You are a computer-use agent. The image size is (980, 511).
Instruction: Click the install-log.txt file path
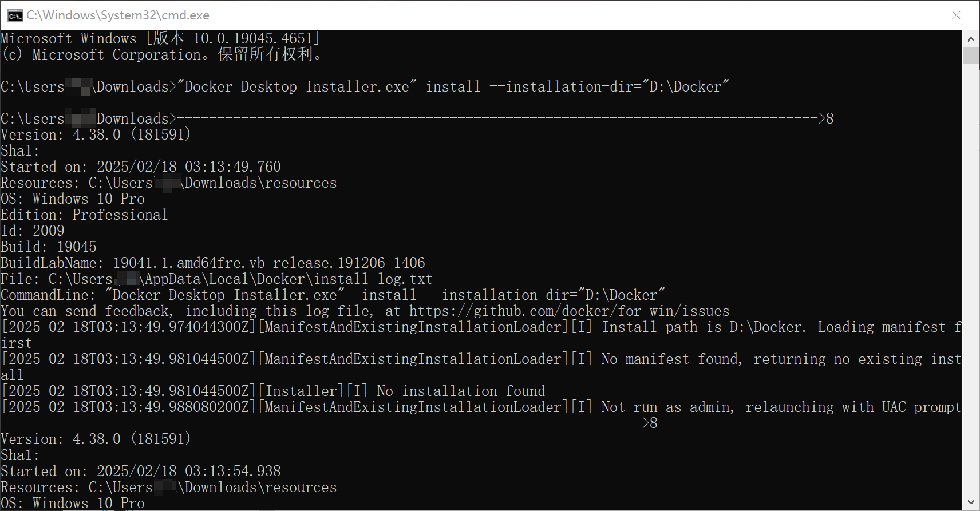(240, 279)
